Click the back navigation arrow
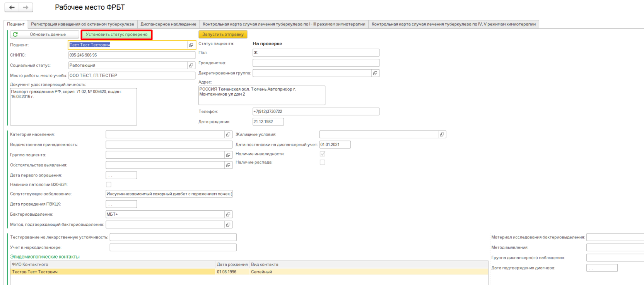This screenshot has width=644, height=285. tap(12, 7)
